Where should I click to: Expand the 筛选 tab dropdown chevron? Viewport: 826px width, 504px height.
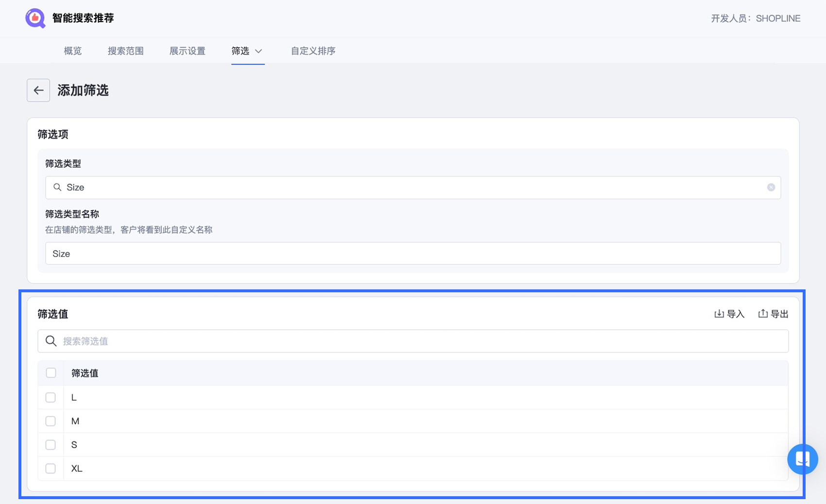(x=259, y=51)
